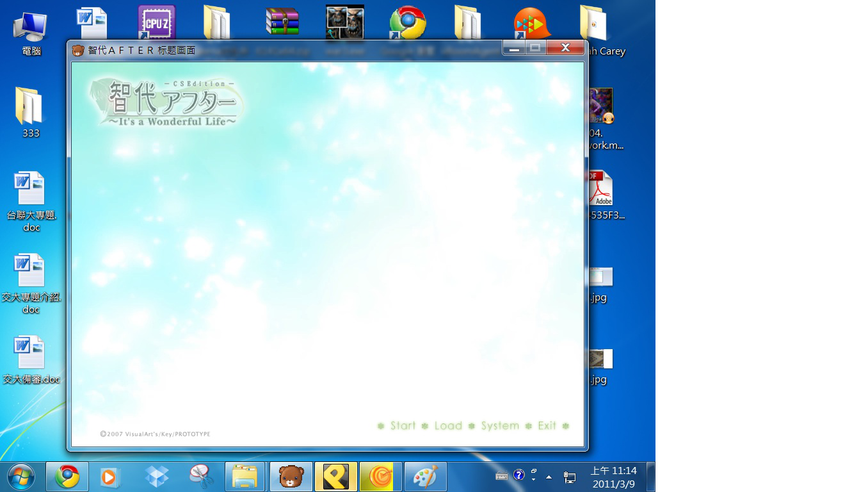Open the clock showing 上午 11:14
This screenshot has width=868, height=492.
[x=613, y=477]
